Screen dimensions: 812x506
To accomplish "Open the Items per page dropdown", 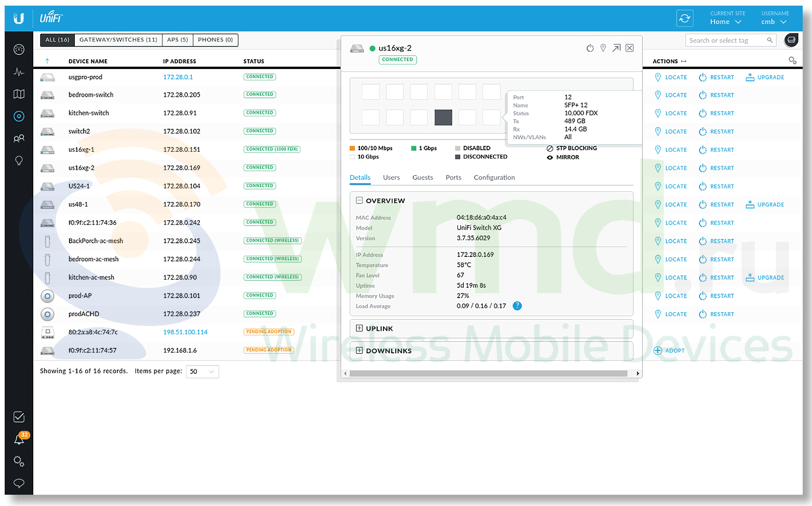I will (x=203, y=371).
